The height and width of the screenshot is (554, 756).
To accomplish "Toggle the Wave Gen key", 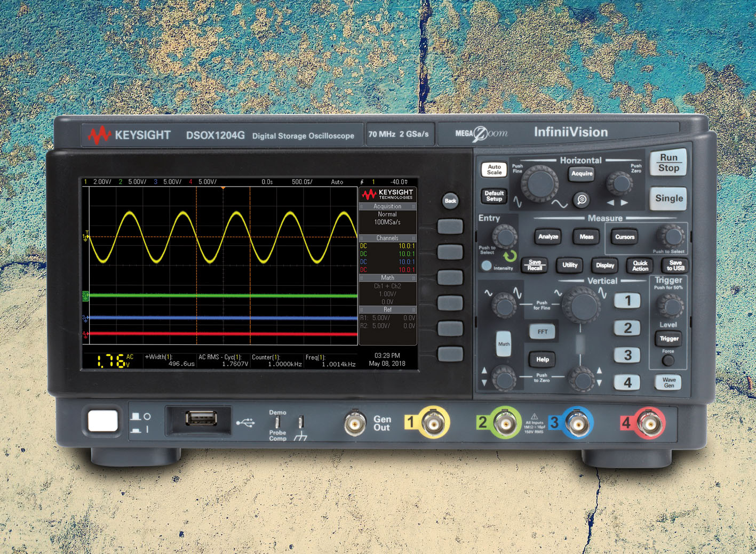I will pos(669,382).
